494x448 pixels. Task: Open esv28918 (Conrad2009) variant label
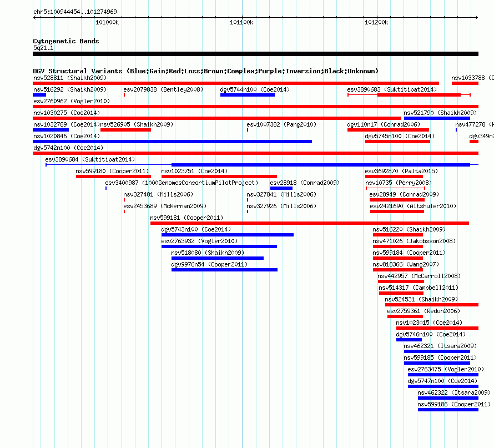305,183
